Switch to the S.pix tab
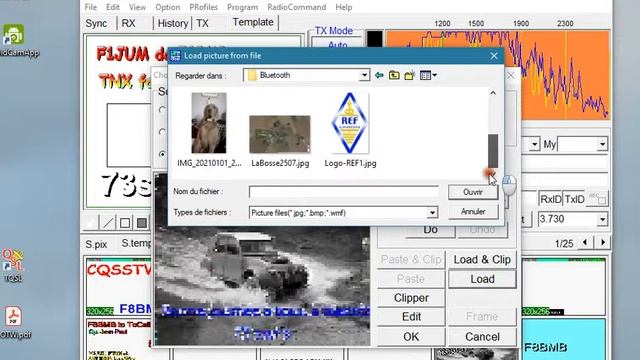This screenshot has height=360, width=640. point(96,244)
